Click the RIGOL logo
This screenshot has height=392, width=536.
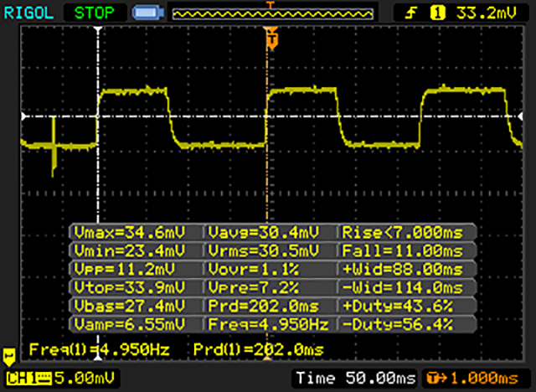(28, 13)
